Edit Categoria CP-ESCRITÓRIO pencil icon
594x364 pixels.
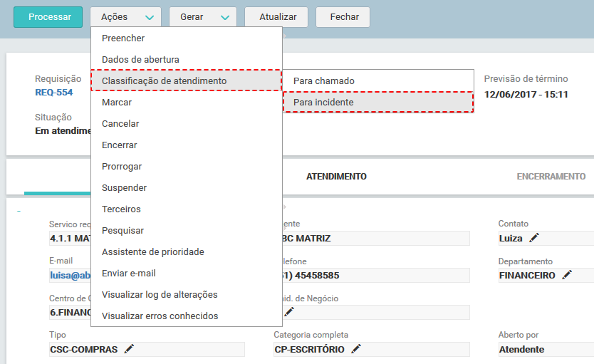click(356, 348)
